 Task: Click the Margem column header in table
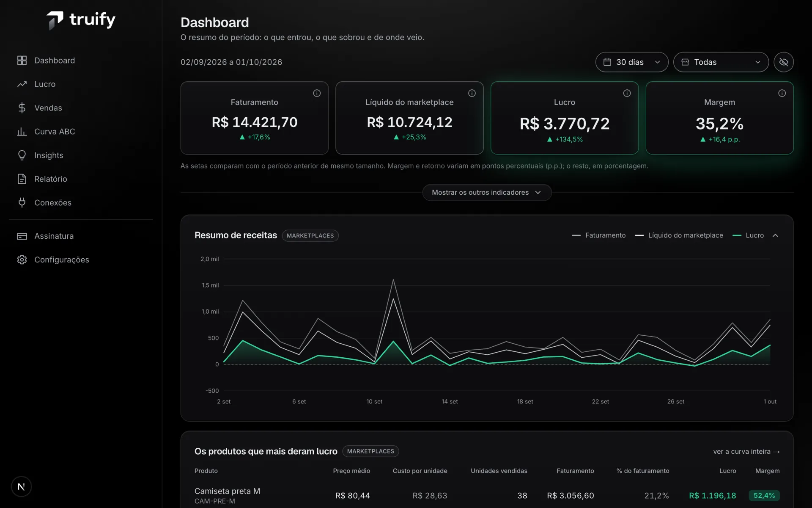pyautogui.click(x=768, y=471)
